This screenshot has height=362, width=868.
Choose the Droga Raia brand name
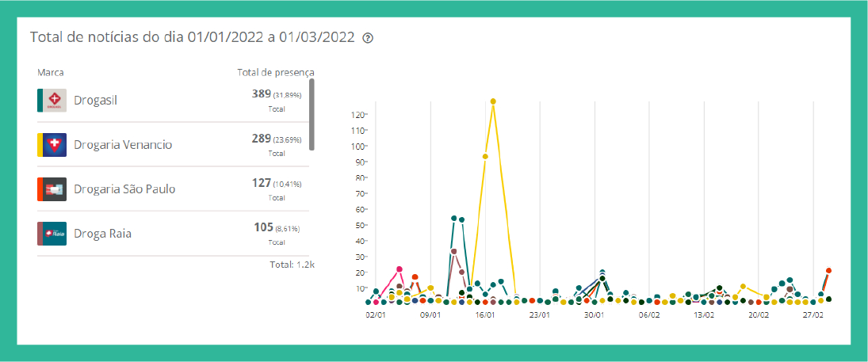click(102, 234)
